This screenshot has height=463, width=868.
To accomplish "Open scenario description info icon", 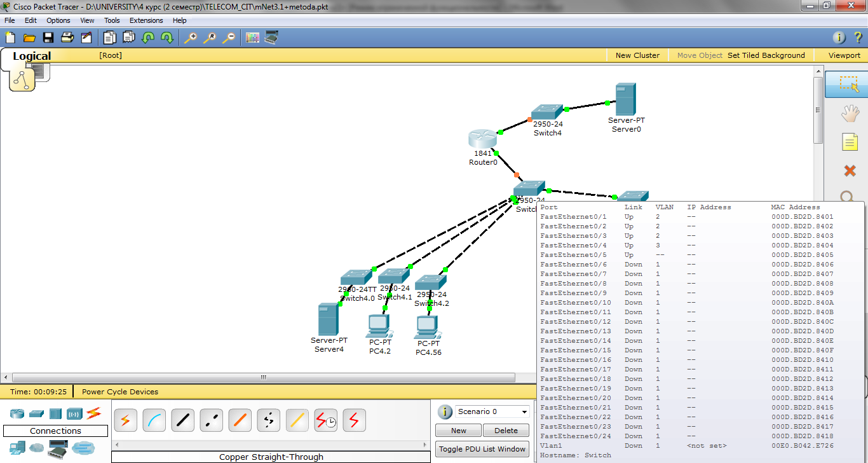I will point(445,411).
